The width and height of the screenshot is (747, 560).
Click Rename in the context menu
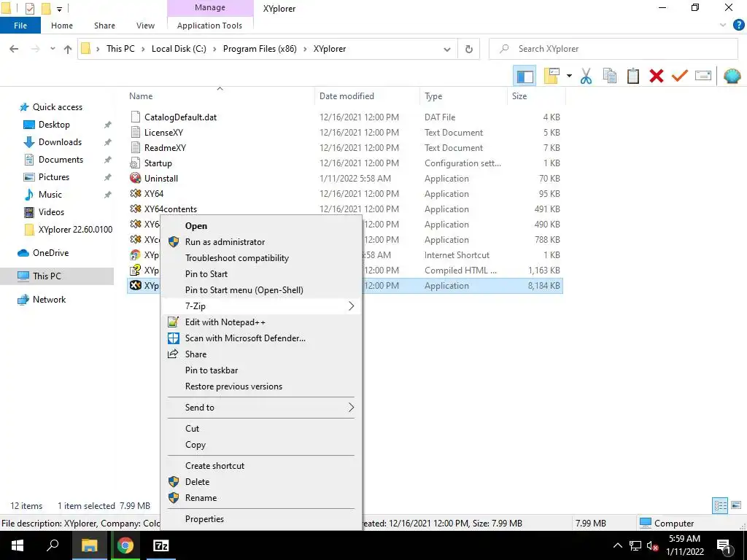tap(261, 498)
